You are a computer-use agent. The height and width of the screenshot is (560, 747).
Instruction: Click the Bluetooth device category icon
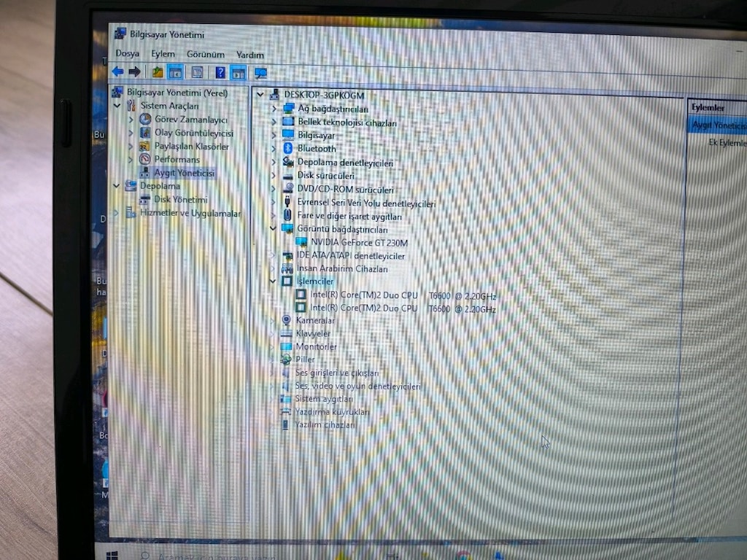coord(287,148)
